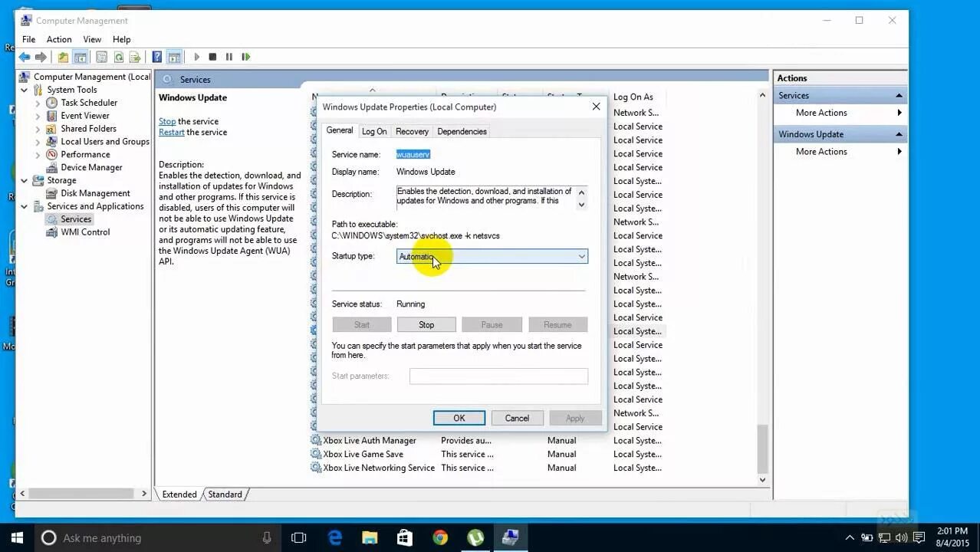The image size is (980, 552).
Task: Expand the Performance node
Action: [x=38, y=155]
